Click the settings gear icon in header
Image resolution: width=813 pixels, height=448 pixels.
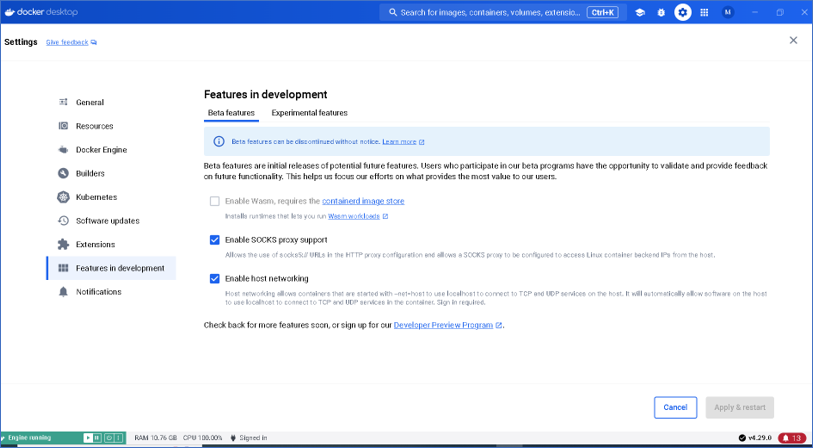tap(683, 12)
